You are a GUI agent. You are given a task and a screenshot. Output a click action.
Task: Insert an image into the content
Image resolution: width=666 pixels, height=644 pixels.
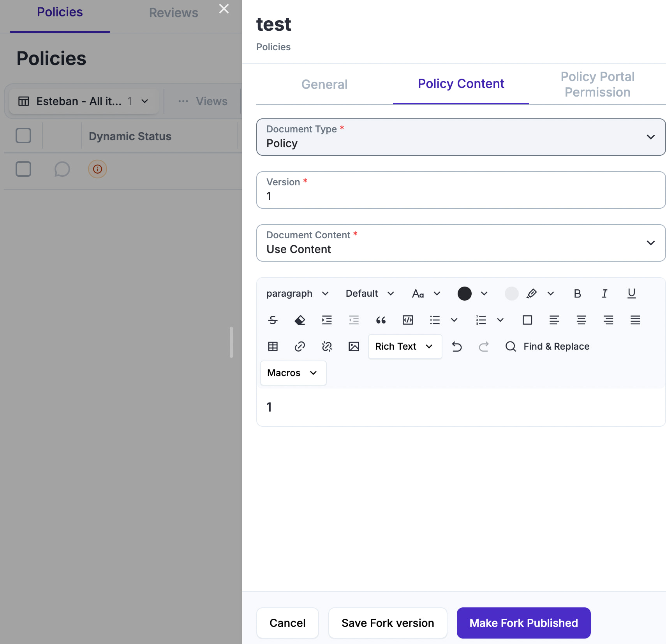(354, 347)
